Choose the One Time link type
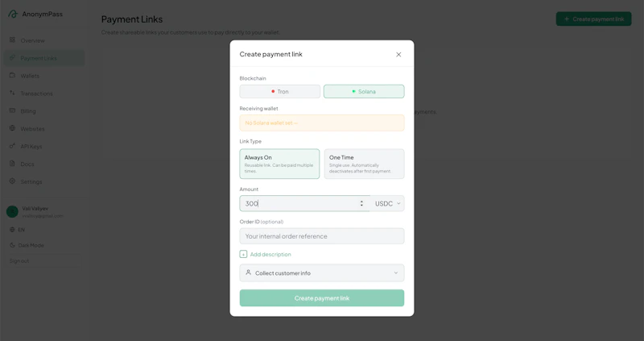Image resolution: width=644 pixels, height=341 pixels. click(365, 164)
